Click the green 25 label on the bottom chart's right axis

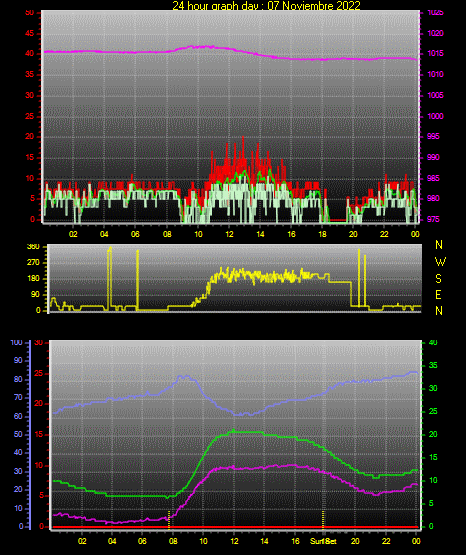click(x=433, y=411)
